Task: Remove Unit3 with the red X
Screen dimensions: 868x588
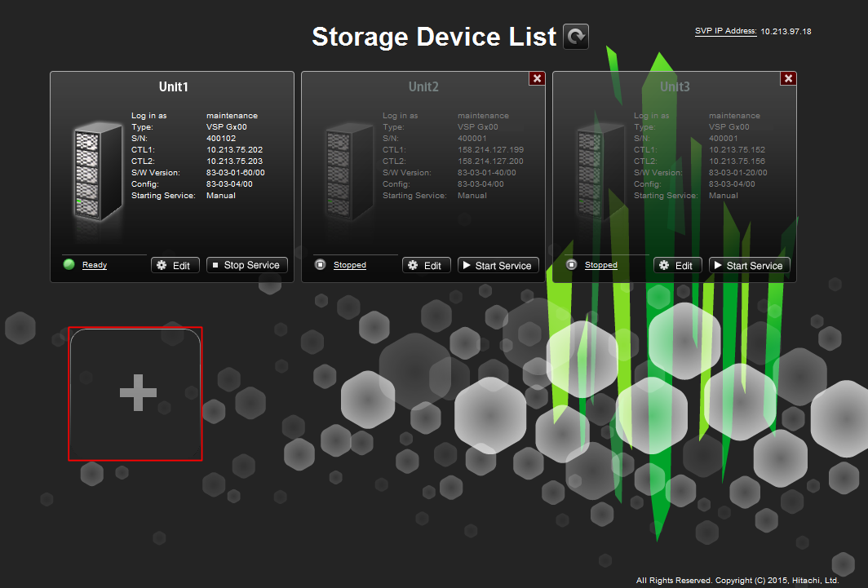Action: [x=788, y=78]
